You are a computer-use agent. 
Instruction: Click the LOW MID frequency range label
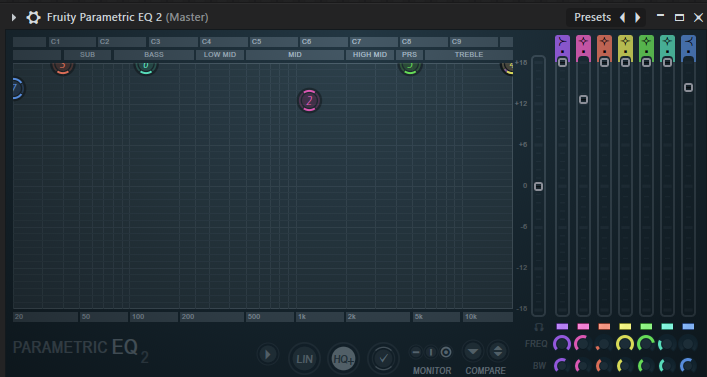click(220, 55)
